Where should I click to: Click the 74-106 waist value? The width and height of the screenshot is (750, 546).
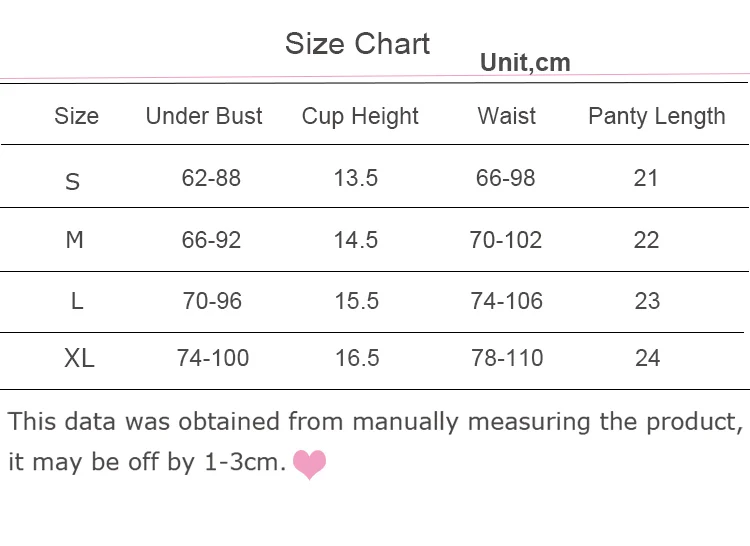coord(506,301)
